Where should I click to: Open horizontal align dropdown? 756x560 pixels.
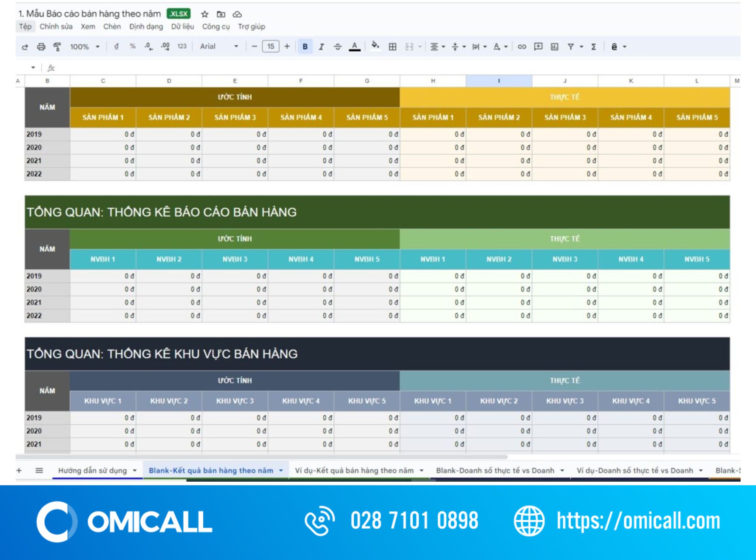point(438,47)
